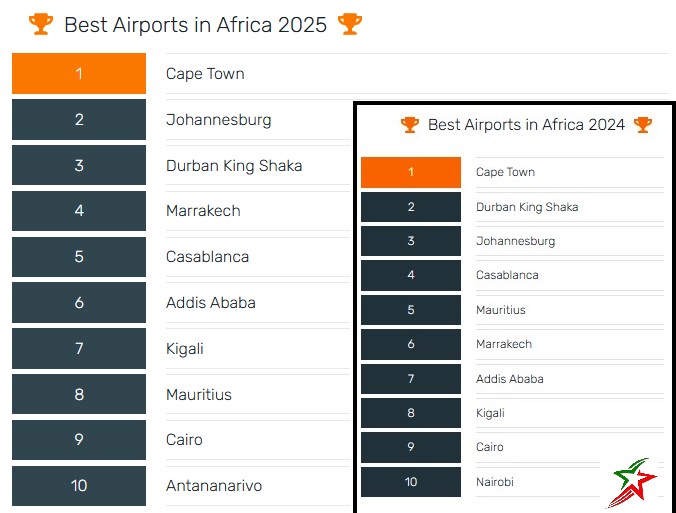Open Nairobi in the 2024 ranking
This screenshot has width=676, height=513.
point(495,482)
